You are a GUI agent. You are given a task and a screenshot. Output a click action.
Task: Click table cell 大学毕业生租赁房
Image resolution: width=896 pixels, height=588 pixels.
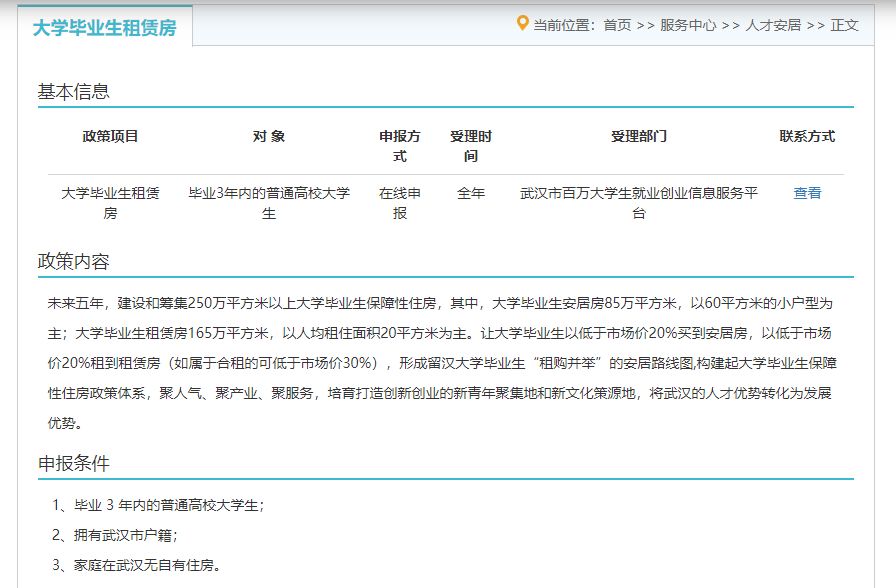(110, 203)
